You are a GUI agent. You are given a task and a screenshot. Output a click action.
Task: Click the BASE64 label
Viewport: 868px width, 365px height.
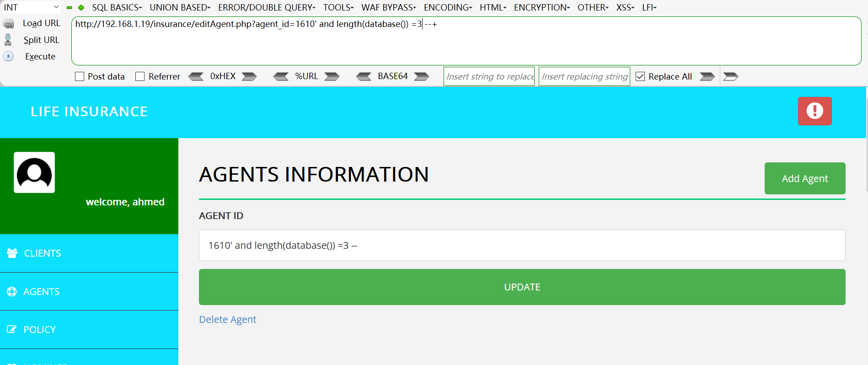coord(393,76)
